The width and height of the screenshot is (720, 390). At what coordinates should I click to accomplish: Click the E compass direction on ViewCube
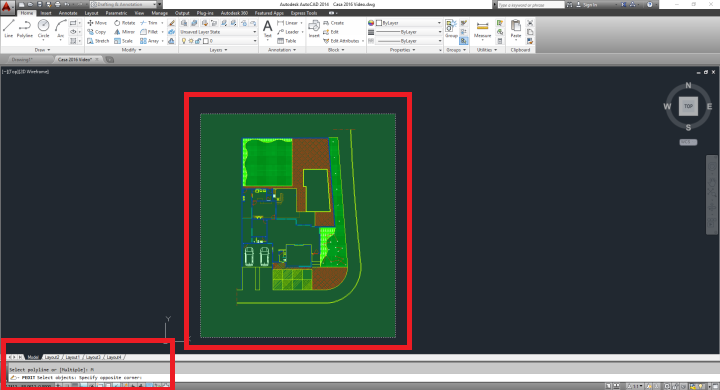pyautogui.click(x=709, y=107)
